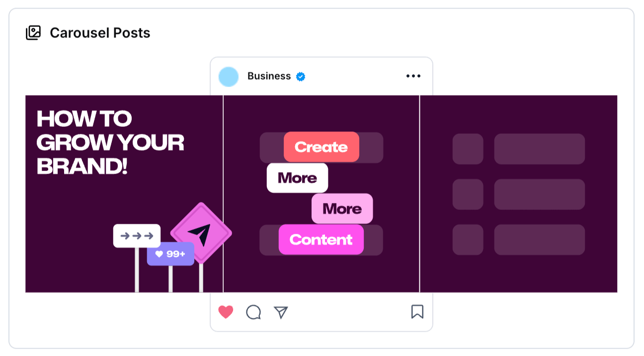The height and width of the screenshot is (356, 644).
Task: Click the blue verified badge
Action: tap(301, 77)
